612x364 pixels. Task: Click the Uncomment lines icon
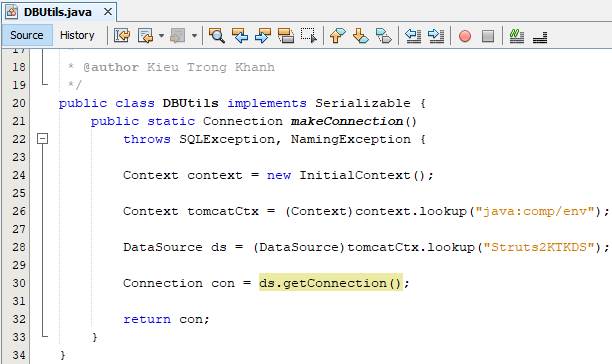coord(540,36)
